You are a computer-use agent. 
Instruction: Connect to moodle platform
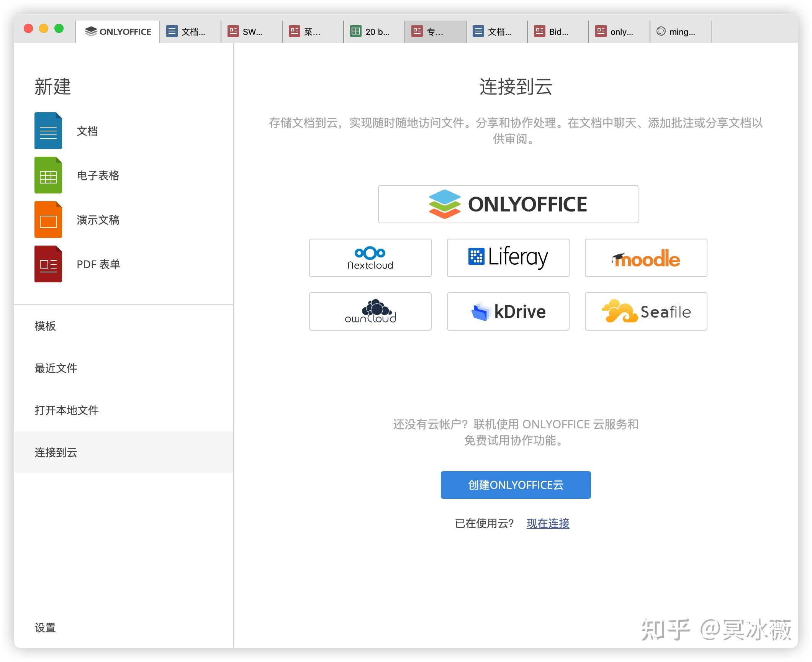[645, 258]
